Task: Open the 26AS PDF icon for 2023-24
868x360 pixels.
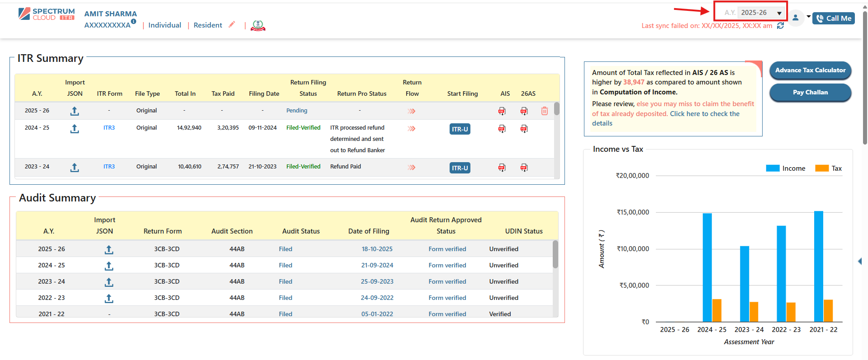Action: (x=524, y=168)
